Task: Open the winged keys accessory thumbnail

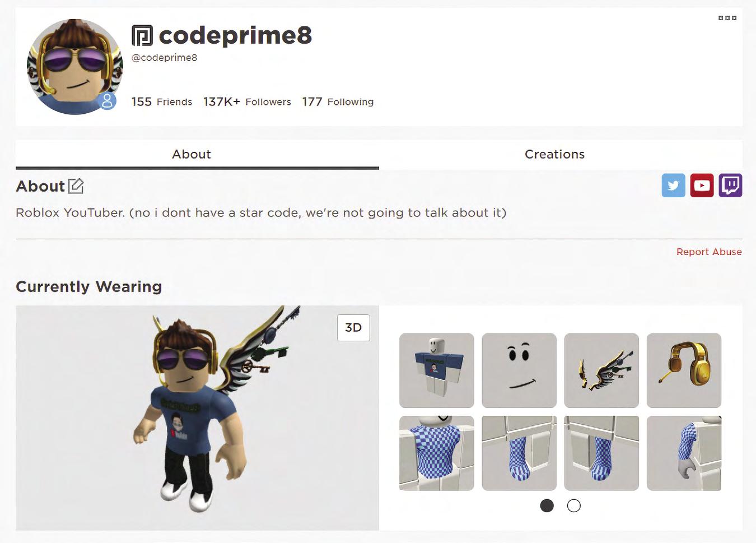Action: (601, 370)
